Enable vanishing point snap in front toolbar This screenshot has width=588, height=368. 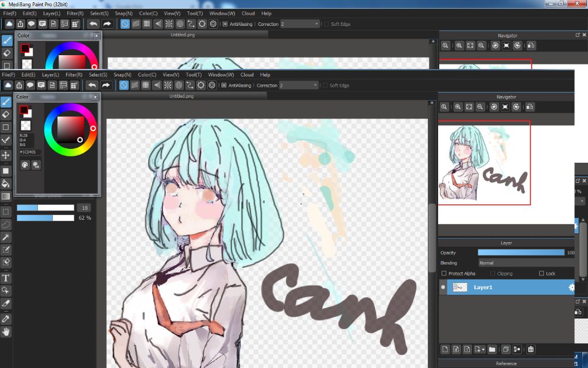click(157, 85)
